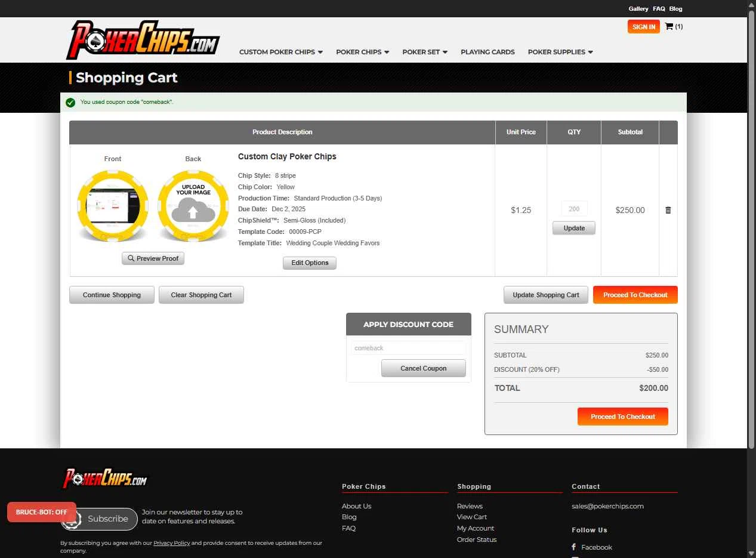Click the discount code input field
This screenshot has height=558, width=756.
pos(409,348)
